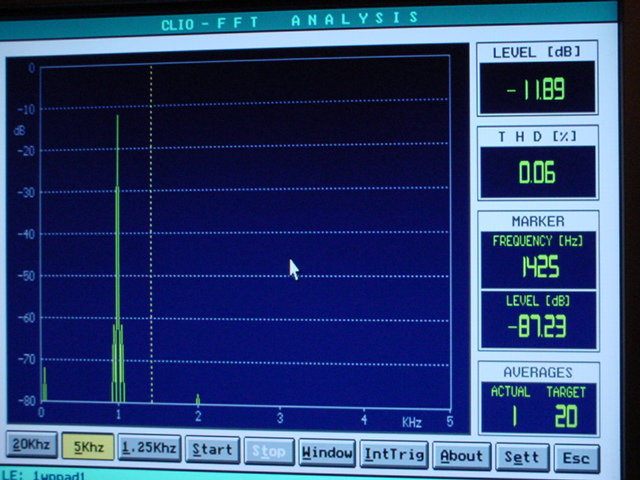
Task: Click the LEVEL dB readout showing -11.89
Action: coord(536,89)
